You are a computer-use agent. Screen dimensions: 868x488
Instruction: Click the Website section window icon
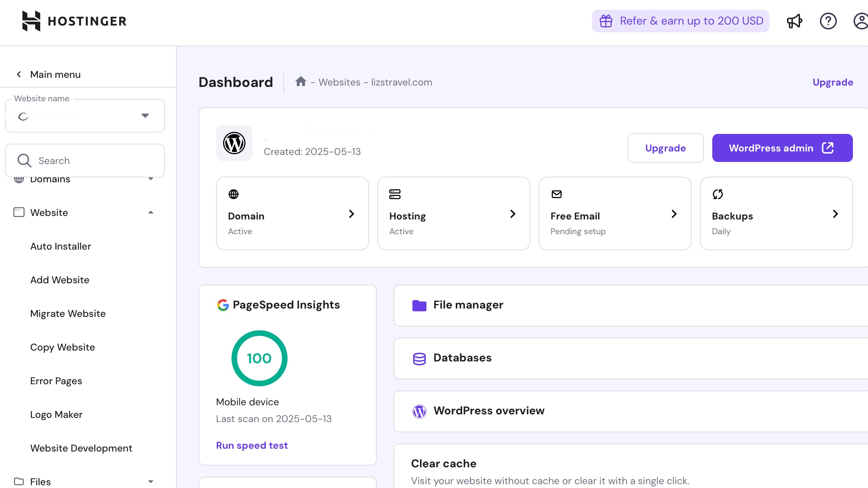tap(19, 212)
